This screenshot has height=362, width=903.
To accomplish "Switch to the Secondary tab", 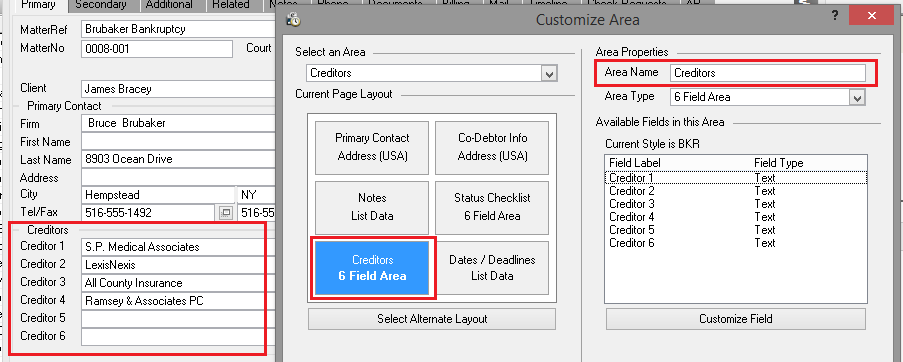I will pos(101,5).
